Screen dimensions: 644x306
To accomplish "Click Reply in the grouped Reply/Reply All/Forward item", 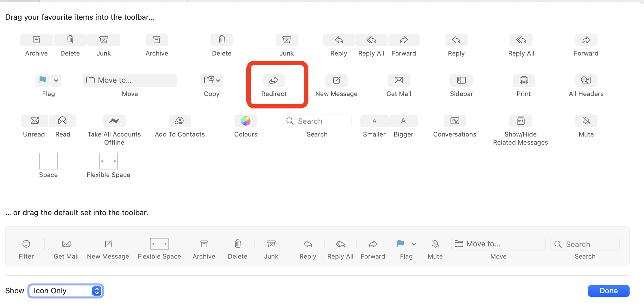I will 339,40.
